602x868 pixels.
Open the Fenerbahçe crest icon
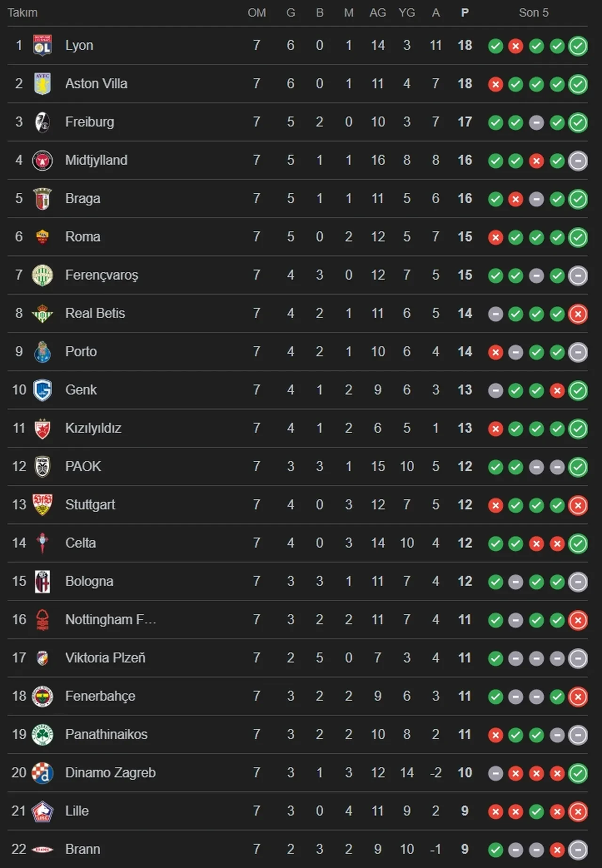click(x=42, y=696)
